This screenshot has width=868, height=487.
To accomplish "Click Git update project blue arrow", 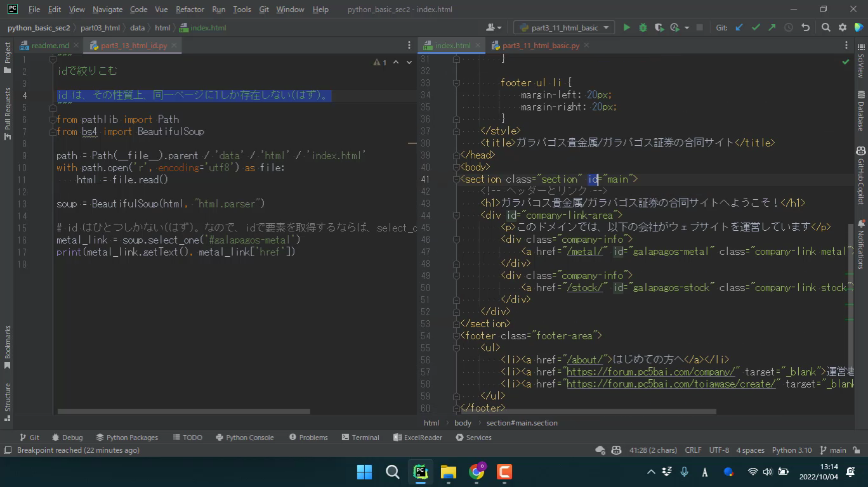I will coord(739,27).
